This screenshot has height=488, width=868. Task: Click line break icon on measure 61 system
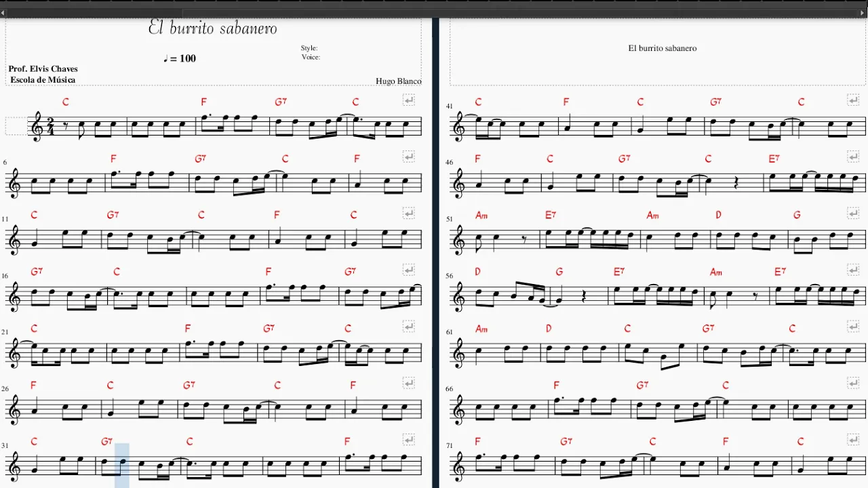(853, 326)
